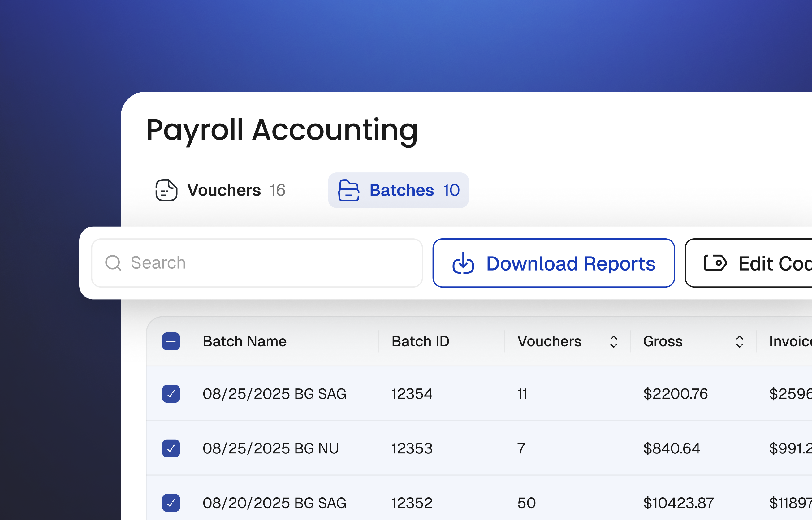Click voucher count 11
812x520 pixels.
[x=522, y=394]
